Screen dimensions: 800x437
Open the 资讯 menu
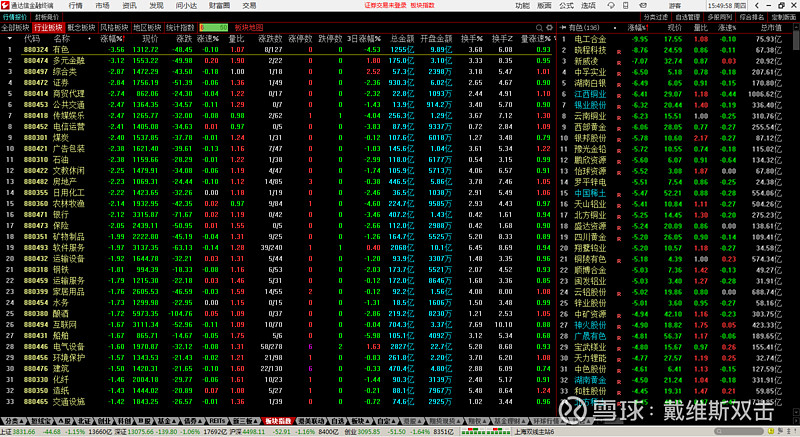[x=130, y=6]
